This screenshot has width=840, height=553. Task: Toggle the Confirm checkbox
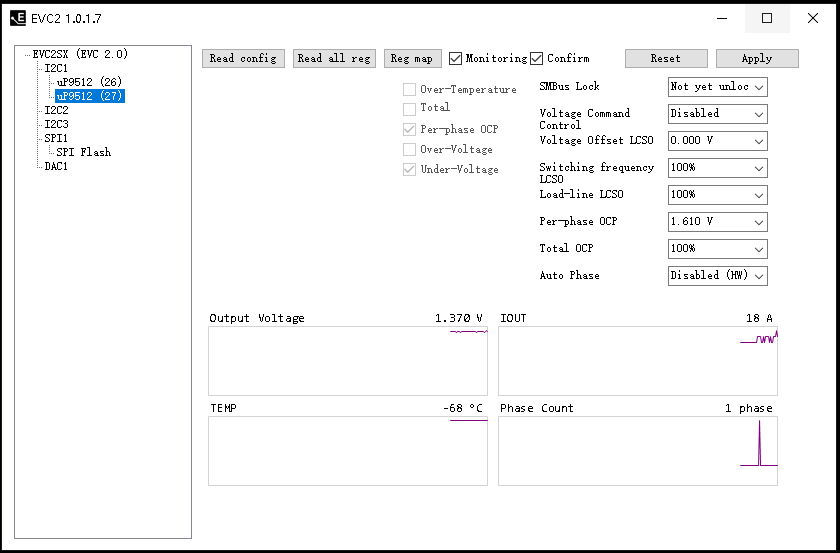(537, 59)
